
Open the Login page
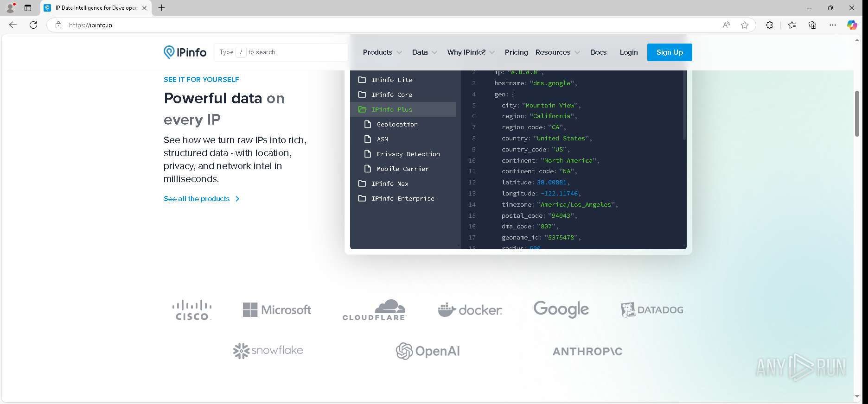point(629,52)
